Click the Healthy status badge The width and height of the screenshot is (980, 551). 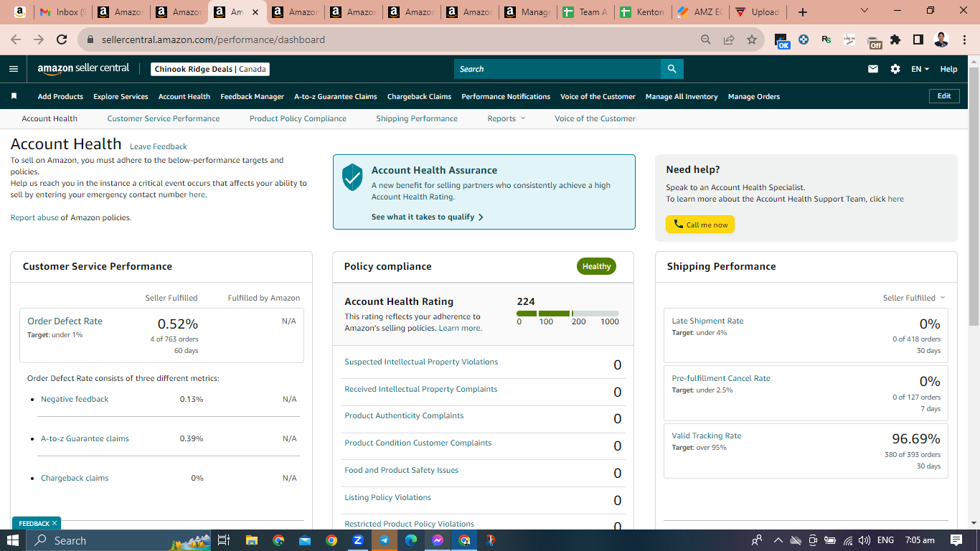596,266
